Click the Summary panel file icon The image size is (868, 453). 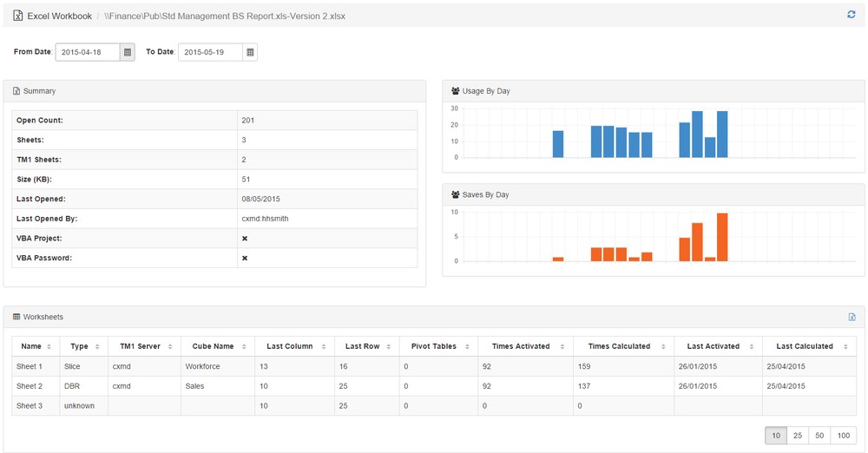pyautogui.click(x=16, y=91)
